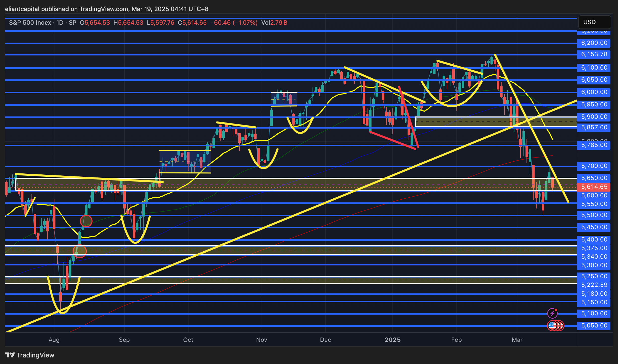Click the upper red circle marker in August
This screenshot has width=618, height=364.
pos(86,221)
